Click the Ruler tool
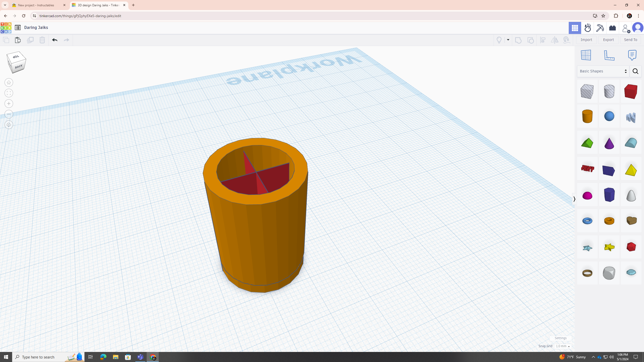Image resolution: width=644 pixels, height=362 pixels. click(x=609, y=55)
